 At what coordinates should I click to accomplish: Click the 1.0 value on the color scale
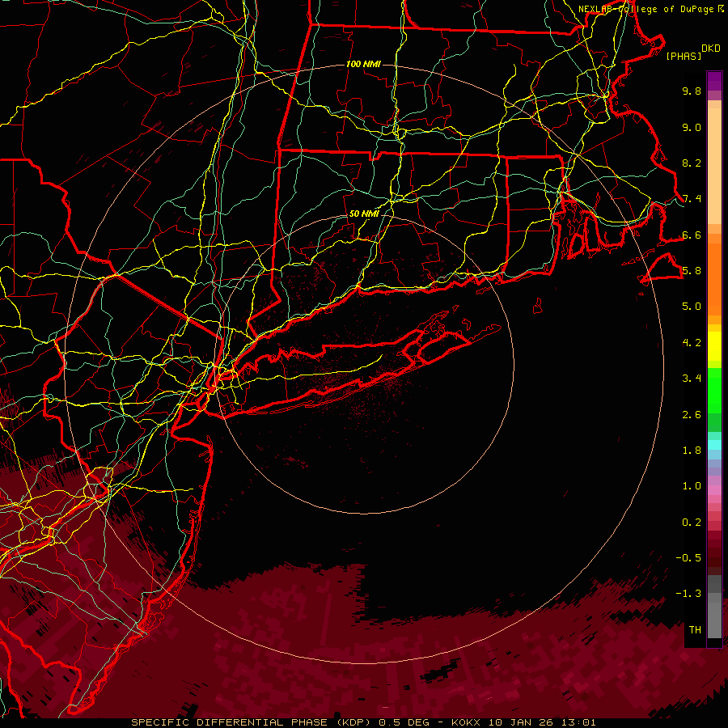click(692, 486)
